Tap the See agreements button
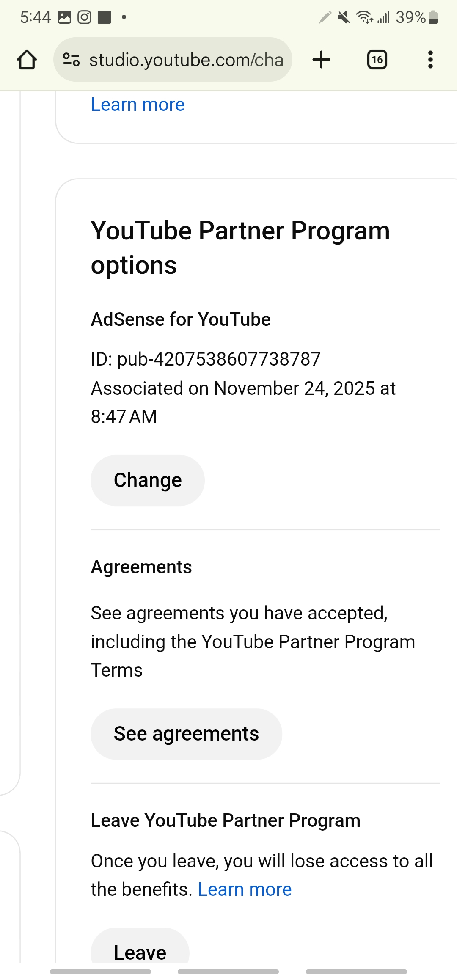 coord(186,734)
